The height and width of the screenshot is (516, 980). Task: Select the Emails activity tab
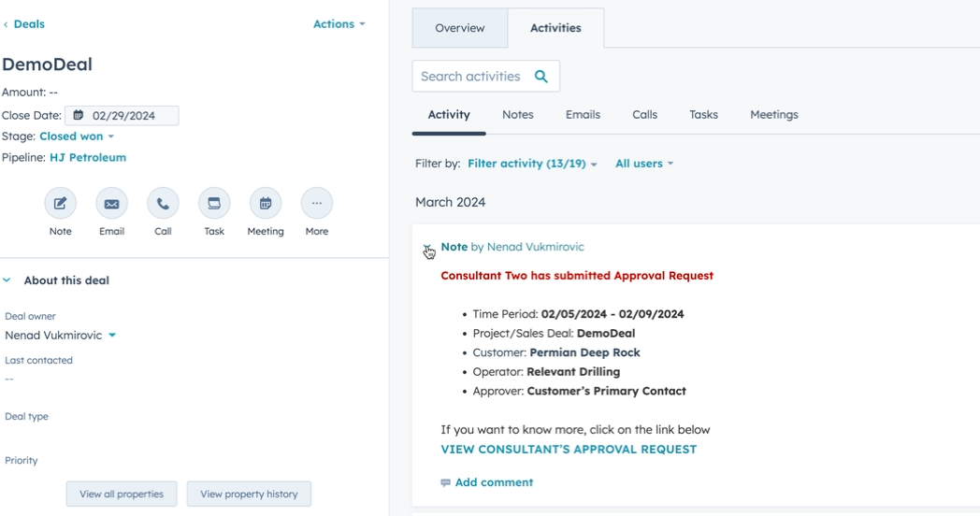point(583,115)
